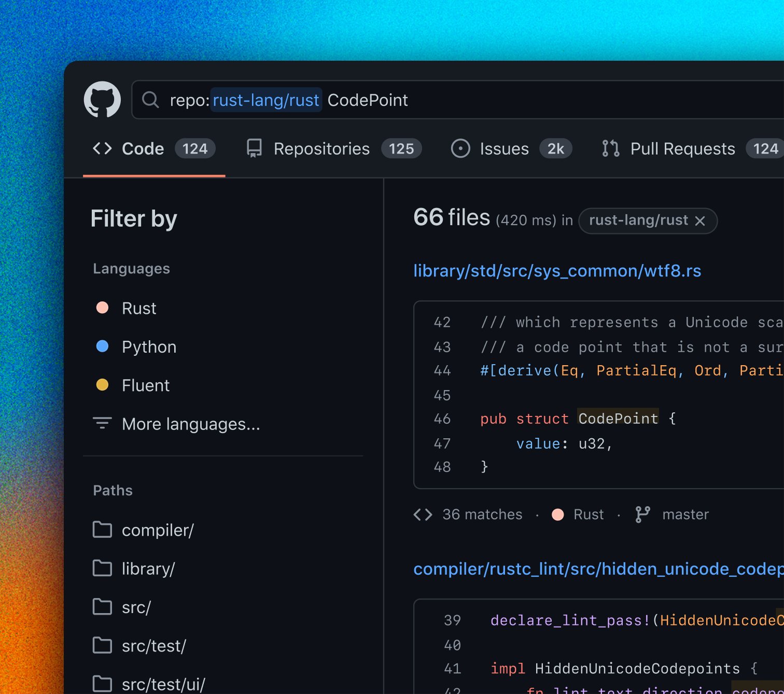Click the 2k count badge on Issues
The height and width of the screenshot is (694, 784).
[556, 149]
